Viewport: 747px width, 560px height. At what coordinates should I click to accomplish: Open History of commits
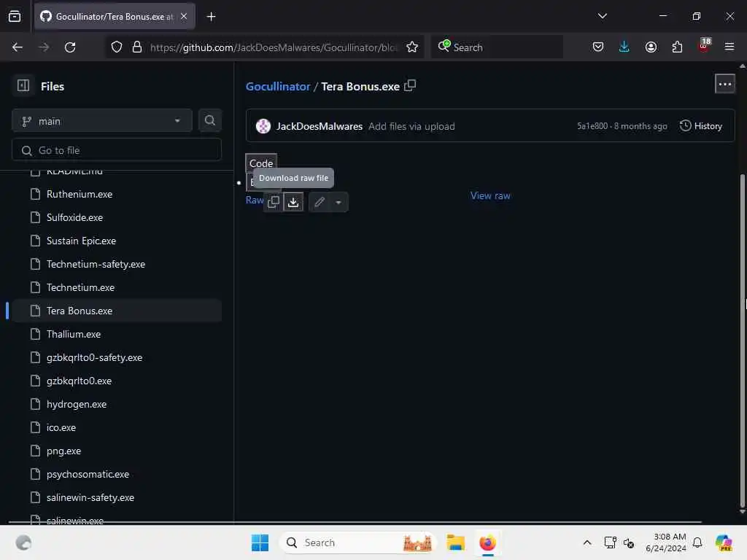tap(701, 125)
